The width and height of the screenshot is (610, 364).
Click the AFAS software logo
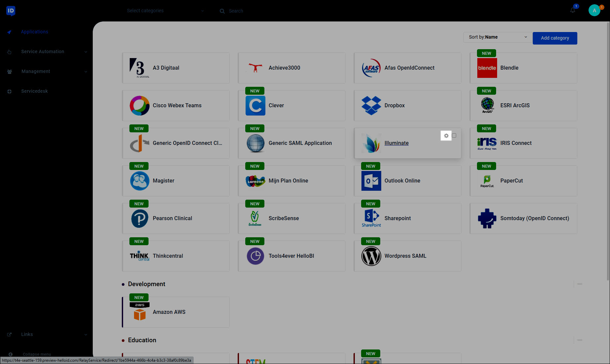[x=371, y=68]
